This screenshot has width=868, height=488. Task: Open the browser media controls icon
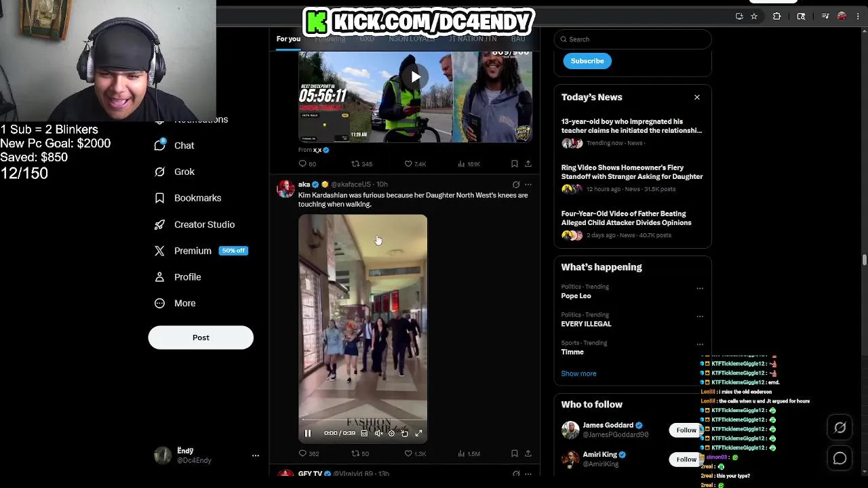pyautogui.click(x=825, y=16)
